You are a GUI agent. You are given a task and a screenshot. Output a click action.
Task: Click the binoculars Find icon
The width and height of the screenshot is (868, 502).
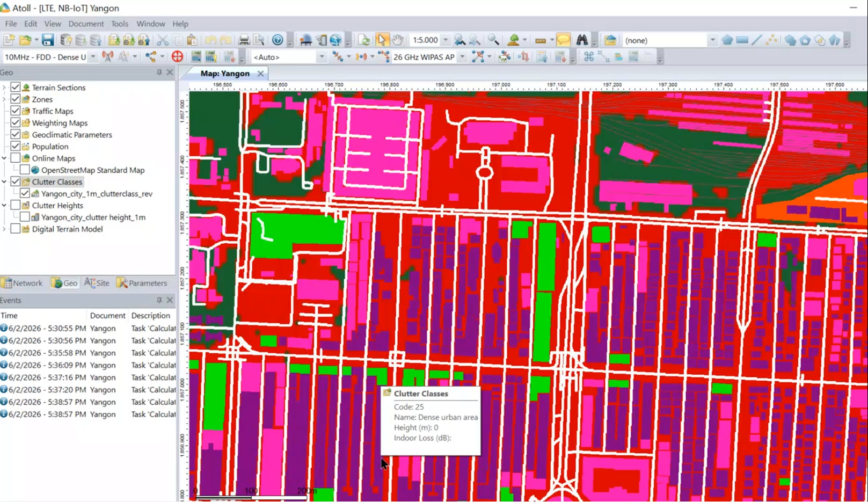[x=582, y=40]
